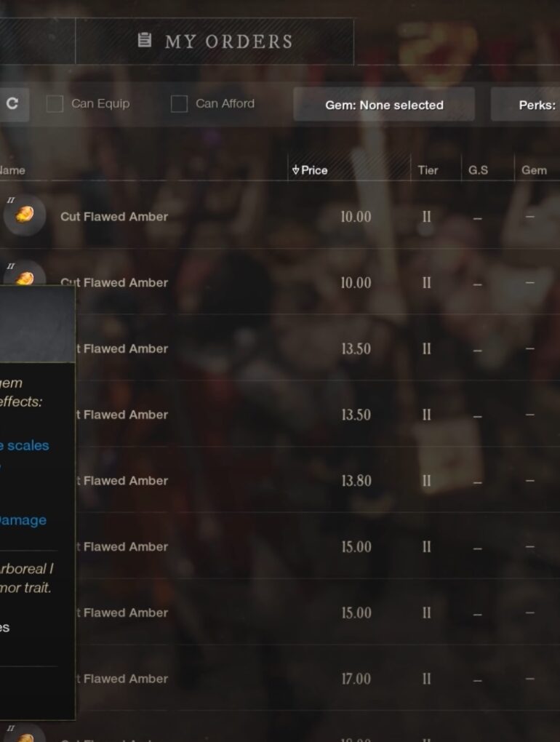This screenshot has height=742, width=560.
Task: Click the sort arrow beside Price
Action: 295,170
